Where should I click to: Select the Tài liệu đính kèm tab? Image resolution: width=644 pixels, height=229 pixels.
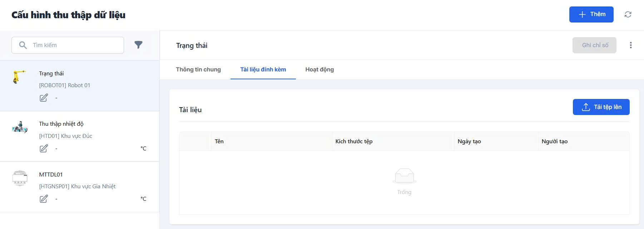263,70
